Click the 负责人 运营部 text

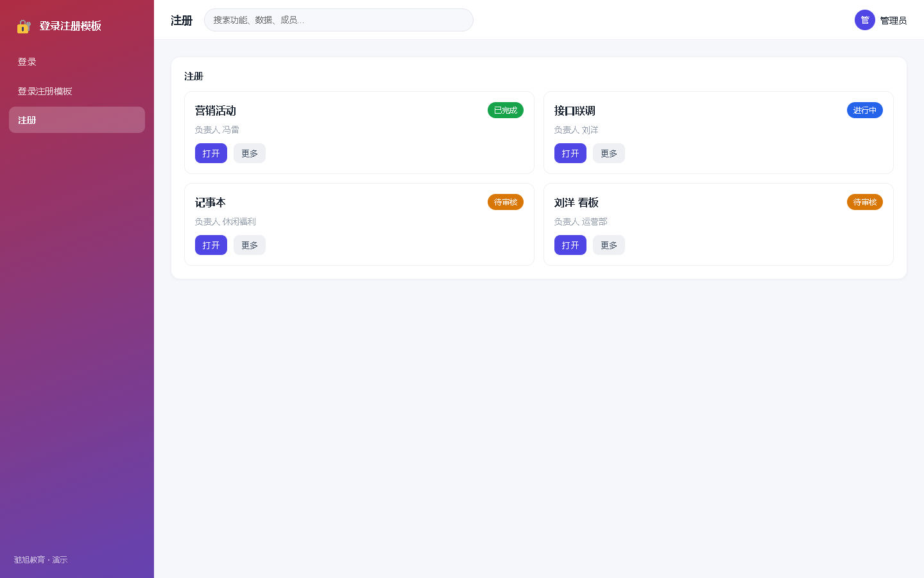click(x=581, y=222)
